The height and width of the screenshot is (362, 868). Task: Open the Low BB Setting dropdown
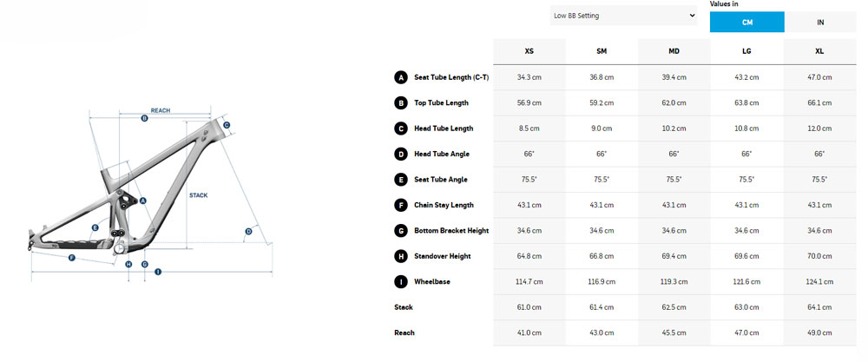tap(623, 16)
